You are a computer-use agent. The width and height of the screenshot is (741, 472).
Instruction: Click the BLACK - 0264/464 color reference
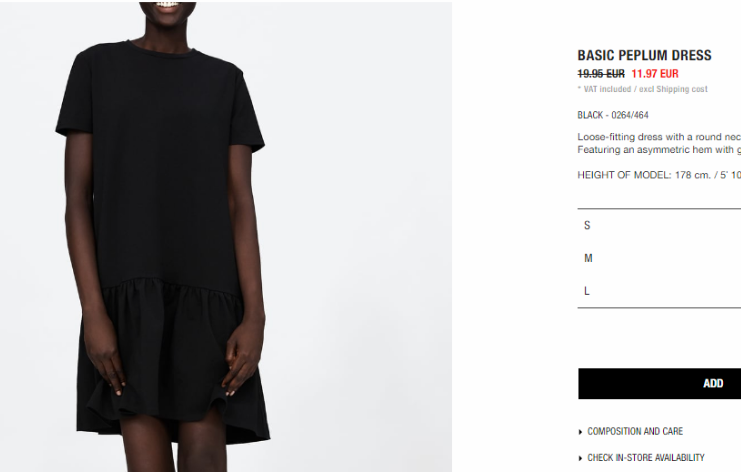click(613, 115)
